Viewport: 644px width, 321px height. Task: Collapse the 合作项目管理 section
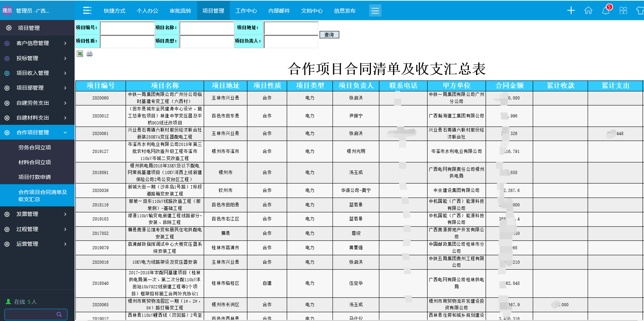coord(37,133)
